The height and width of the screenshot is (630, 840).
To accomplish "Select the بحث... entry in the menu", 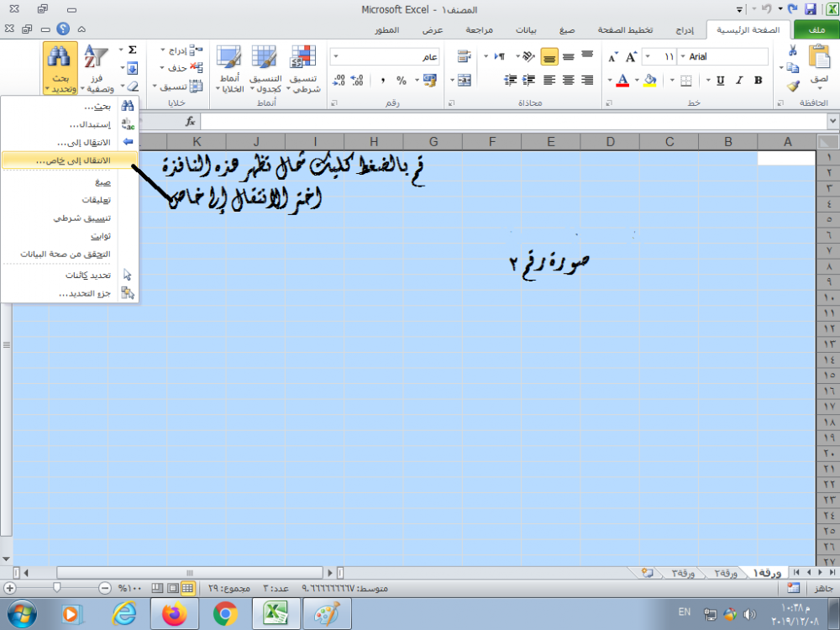I will 70,106.
